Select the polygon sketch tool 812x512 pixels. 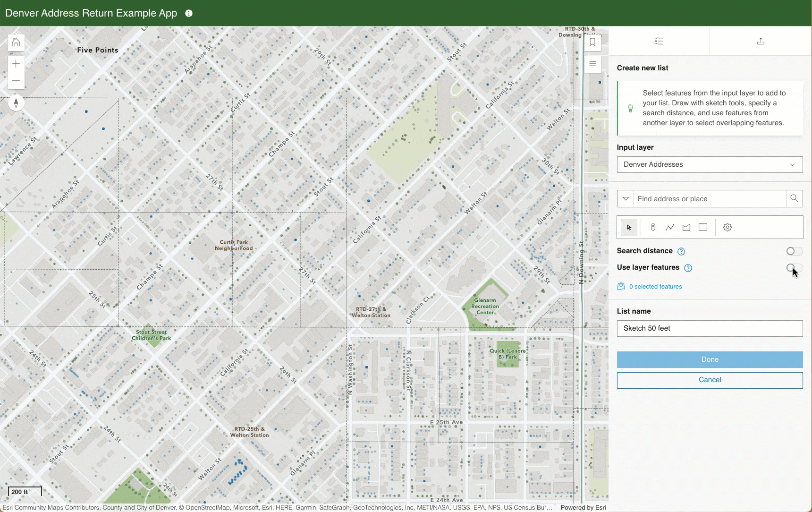(x=686, y=227)
